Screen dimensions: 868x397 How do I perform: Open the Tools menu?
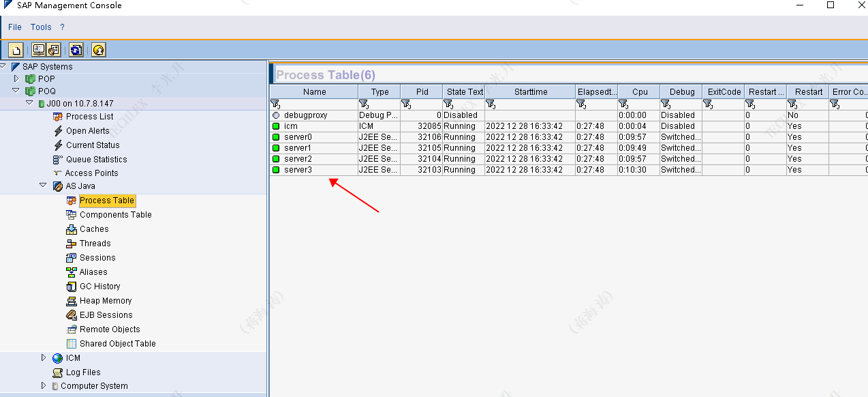point(41,27)
